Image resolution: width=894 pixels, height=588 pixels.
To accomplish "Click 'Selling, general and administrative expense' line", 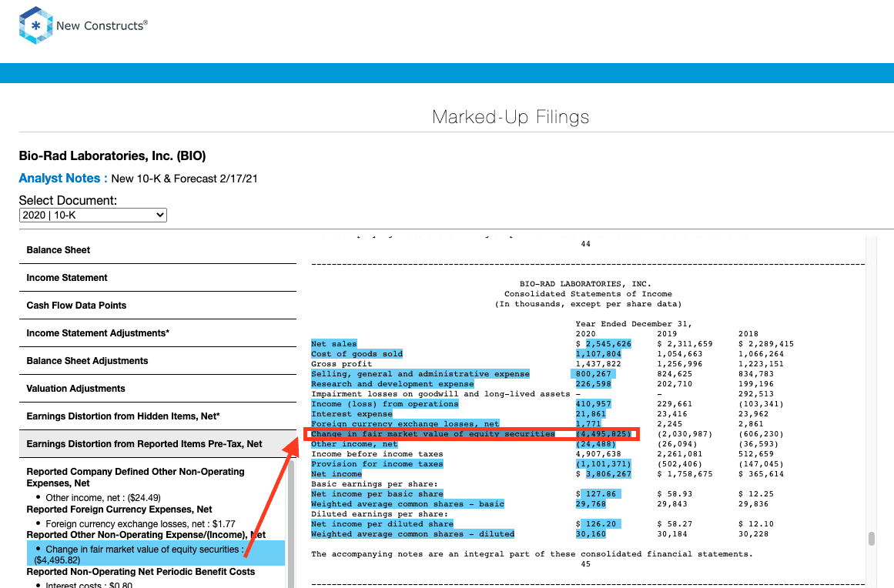I will pos(420,374).
